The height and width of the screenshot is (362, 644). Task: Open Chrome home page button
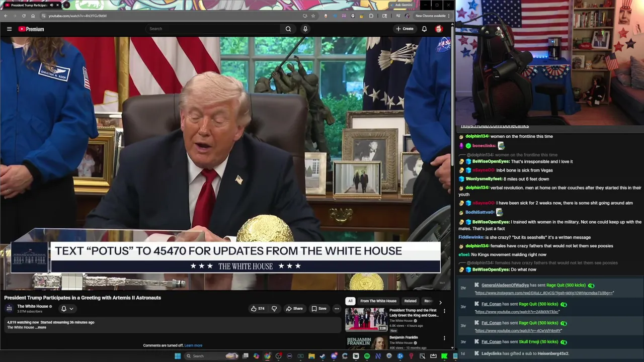[33, 16]
